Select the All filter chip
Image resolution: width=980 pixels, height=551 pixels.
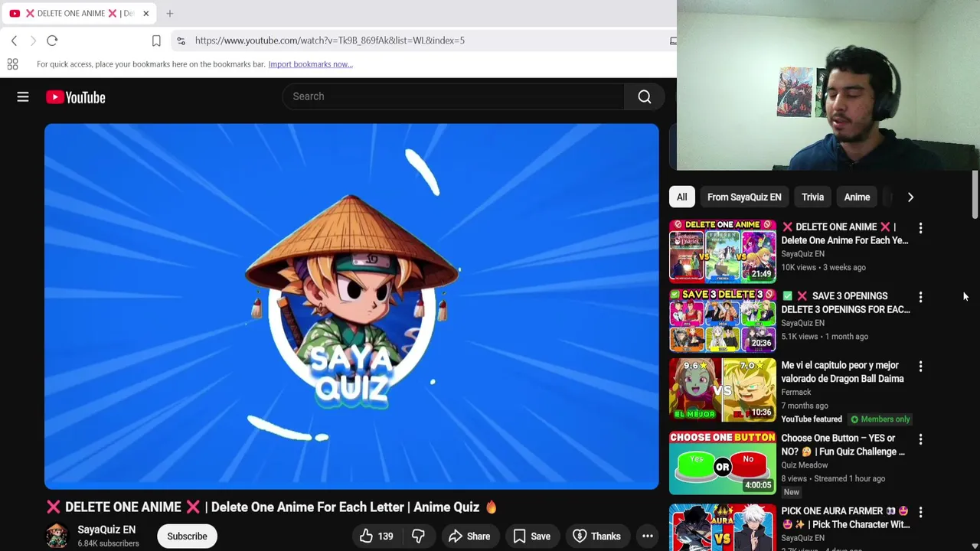click(x=681, y=197)
